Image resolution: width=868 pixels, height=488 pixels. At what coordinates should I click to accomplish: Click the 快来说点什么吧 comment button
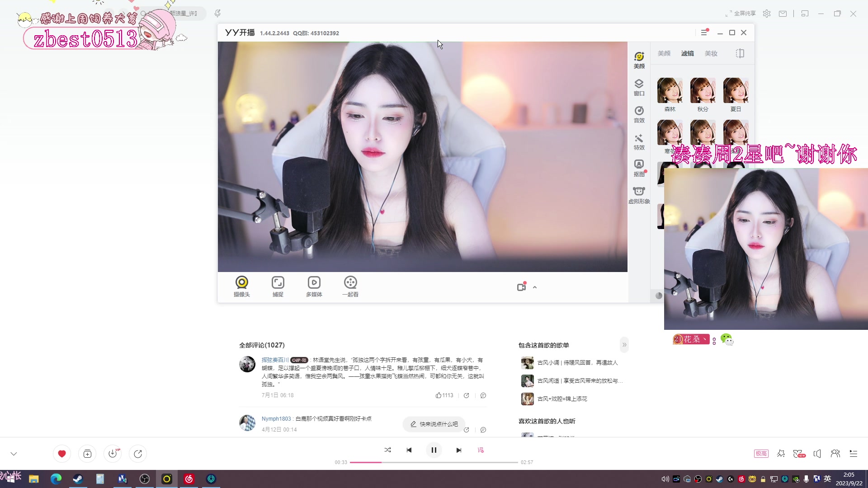[x=434, y=424]
